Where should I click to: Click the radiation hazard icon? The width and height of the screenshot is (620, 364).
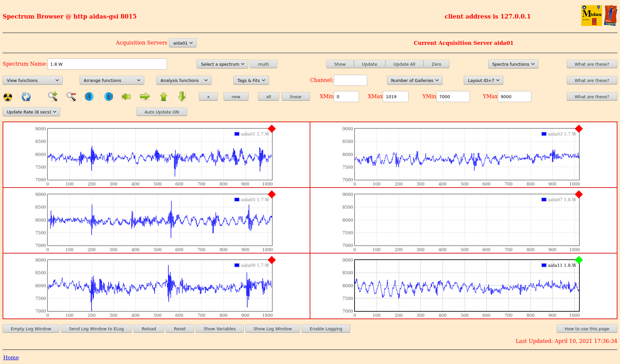pos(8,97)
